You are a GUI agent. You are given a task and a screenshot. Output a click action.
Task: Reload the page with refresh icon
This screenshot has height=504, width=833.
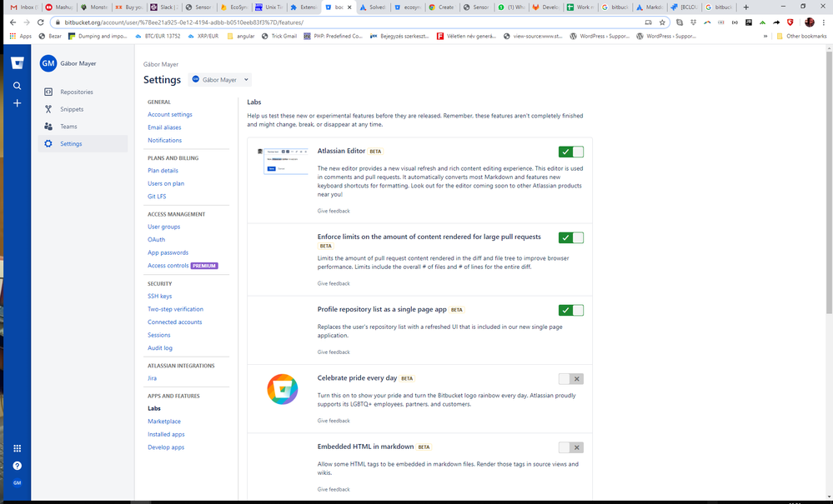click(x=40, y=22)
